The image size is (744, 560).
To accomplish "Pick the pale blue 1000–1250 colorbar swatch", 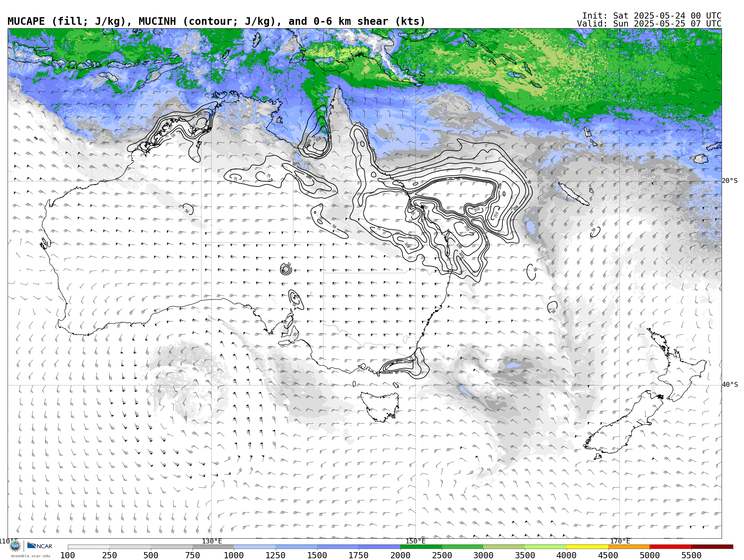I will [255, 547].
